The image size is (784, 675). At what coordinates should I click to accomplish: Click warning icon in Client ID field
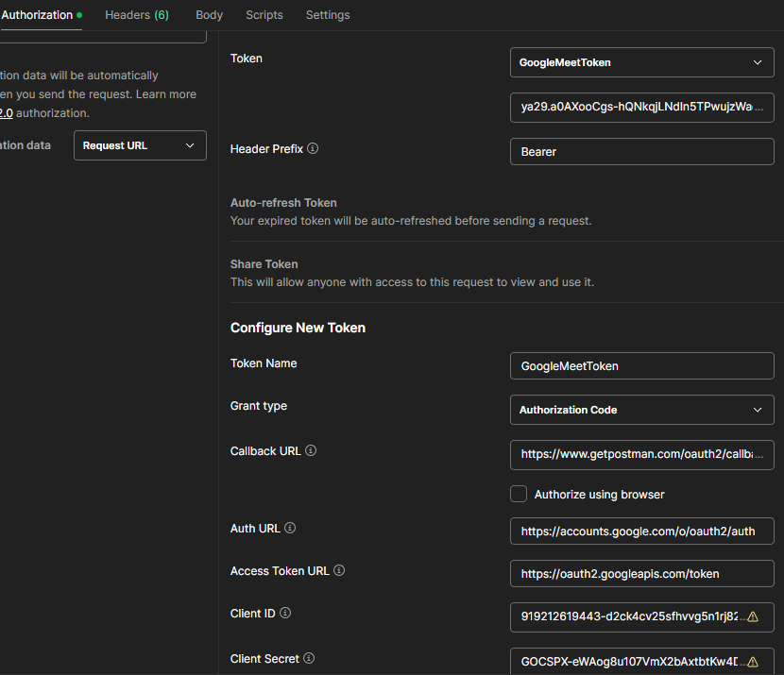(753, 616)
